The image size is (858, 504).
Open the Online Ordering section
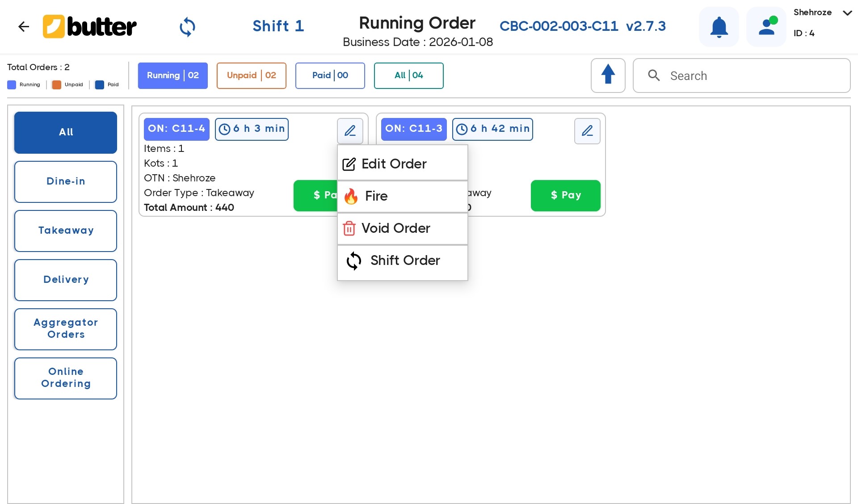pyautogui.click(x=65, y=378)
